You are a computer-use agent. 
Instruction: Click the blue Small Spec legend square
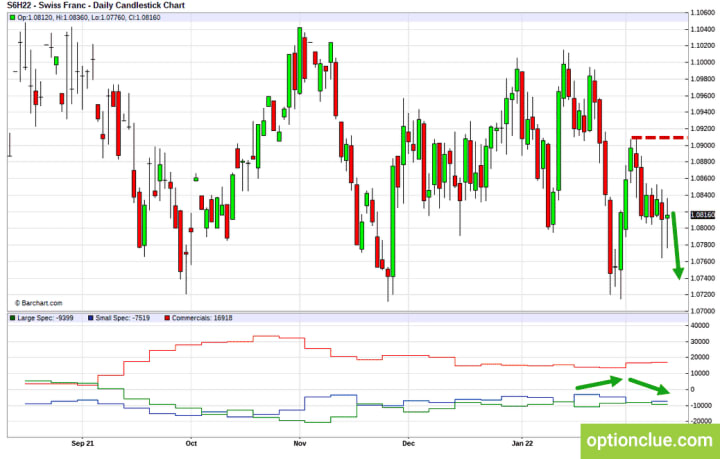point(90,318)
